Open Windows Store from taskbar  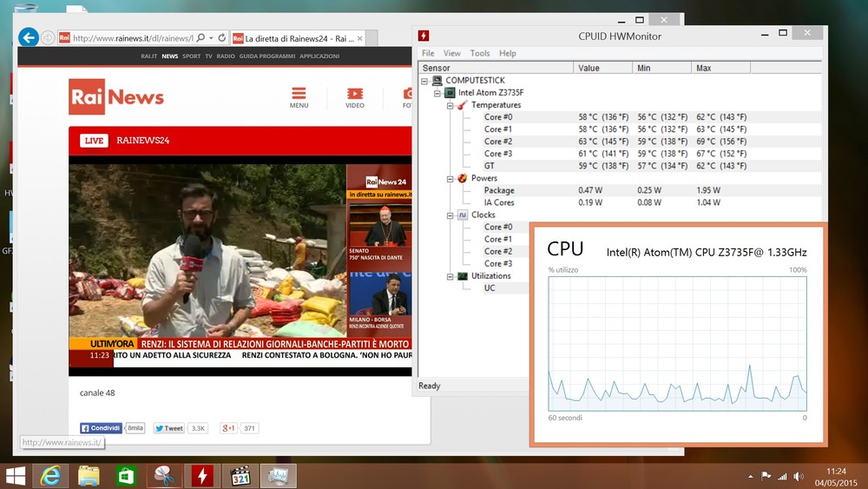(126, 476)
